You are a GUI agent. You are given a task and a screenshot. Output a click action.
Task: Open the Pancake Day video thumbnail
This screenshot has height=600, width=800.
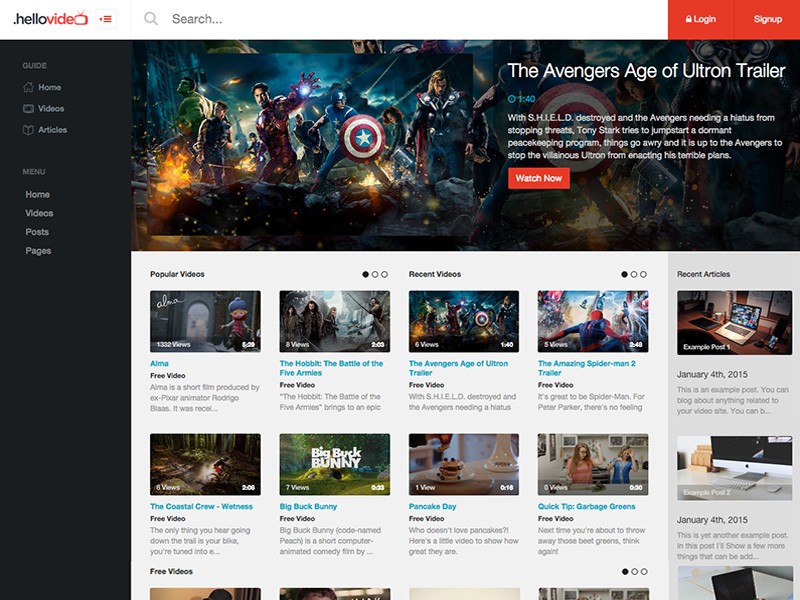coord(463,464)
